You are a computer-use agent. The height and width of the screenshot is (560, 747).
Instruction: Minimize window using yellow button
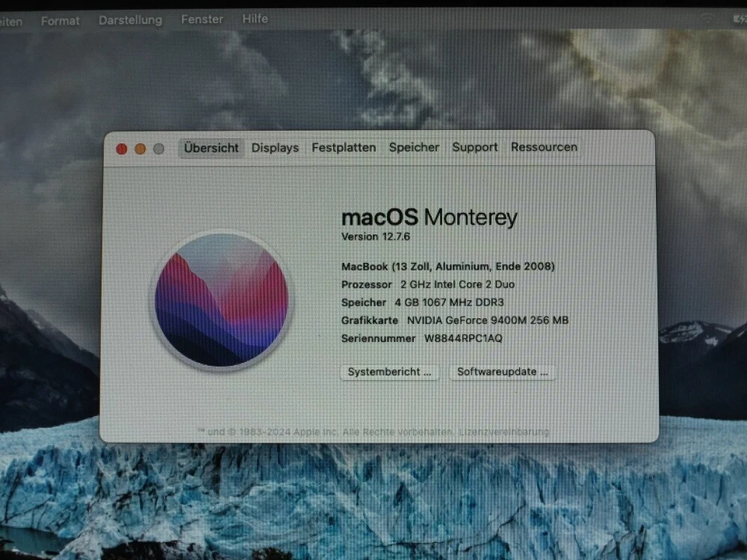(140, 148)
